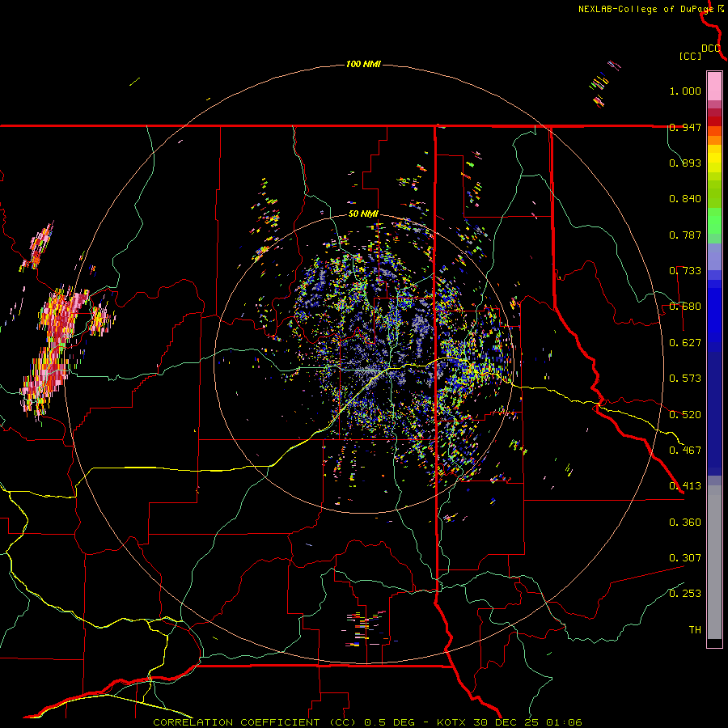Select the 0.627 scale value
The width and height of the screenshot is (728, 728).
click(685, 343)
